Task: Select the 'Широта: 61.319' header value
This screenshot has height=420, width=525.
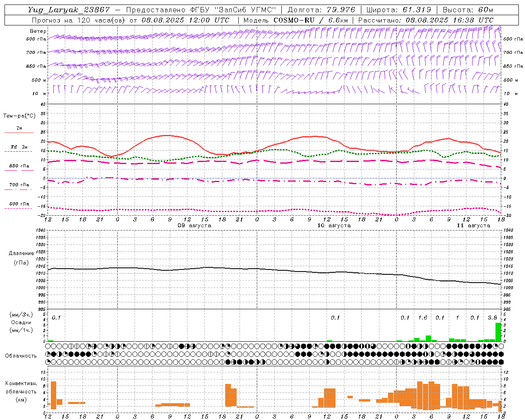Action: click(399, 10)
